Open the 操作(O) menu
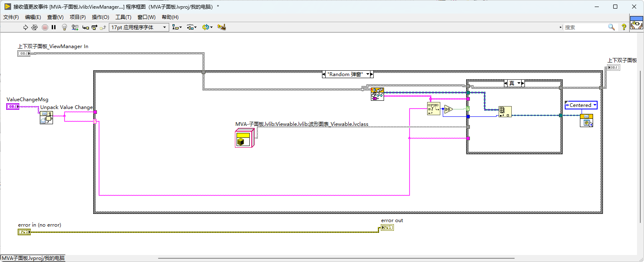 [x=101, y=17]
